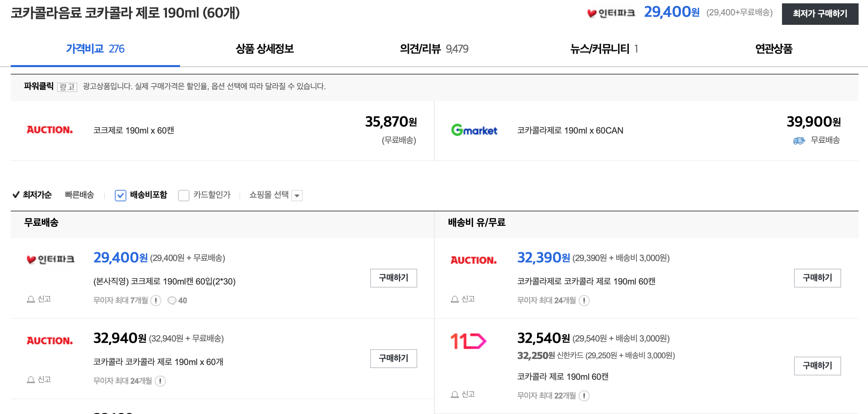Click the report bell icon under the Interpark listing

(x=31, y=299)
